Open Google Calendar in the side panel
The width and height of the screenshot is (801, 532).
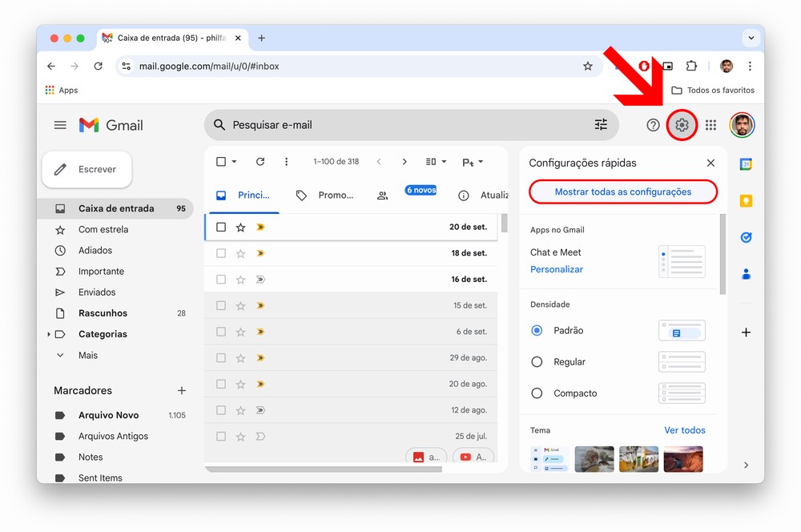point(746,164)
